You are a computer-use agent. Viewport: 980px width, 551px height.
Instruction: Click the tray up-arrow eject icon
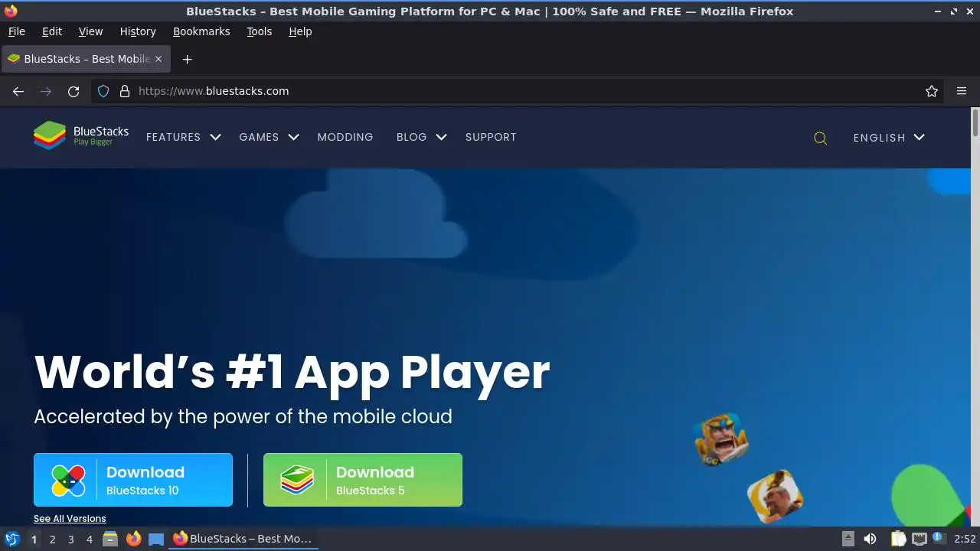[x=848, y=539]
